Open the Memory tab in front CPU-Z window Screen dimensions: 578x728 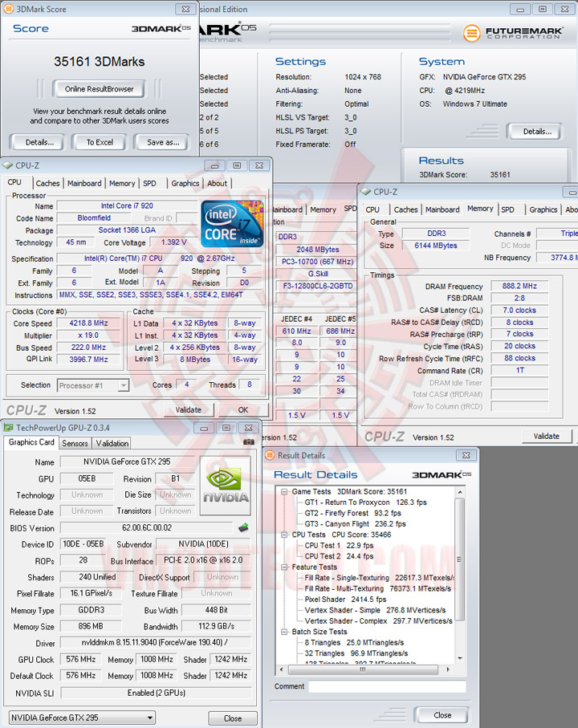[x=122, y=183]
